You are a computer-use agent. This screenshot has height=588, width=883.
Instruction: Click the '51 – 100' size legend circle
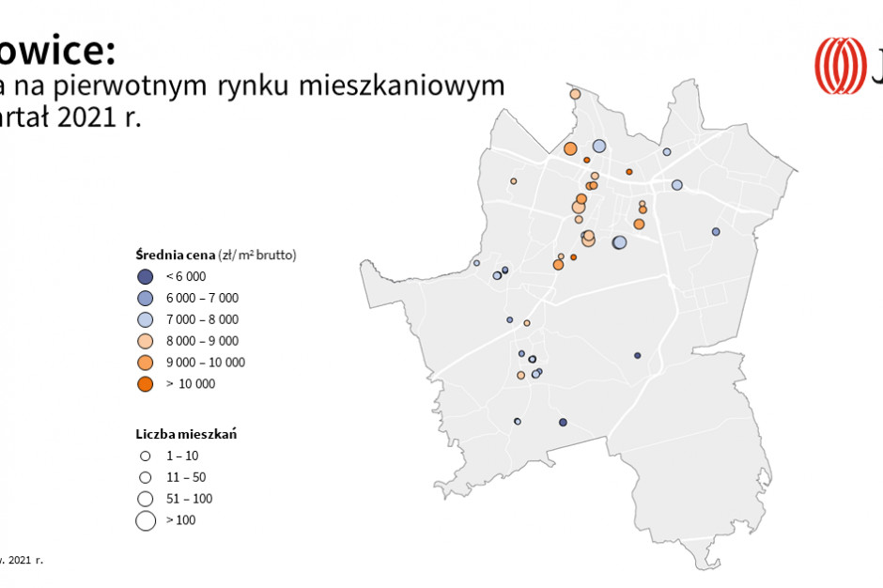point(146,499)
